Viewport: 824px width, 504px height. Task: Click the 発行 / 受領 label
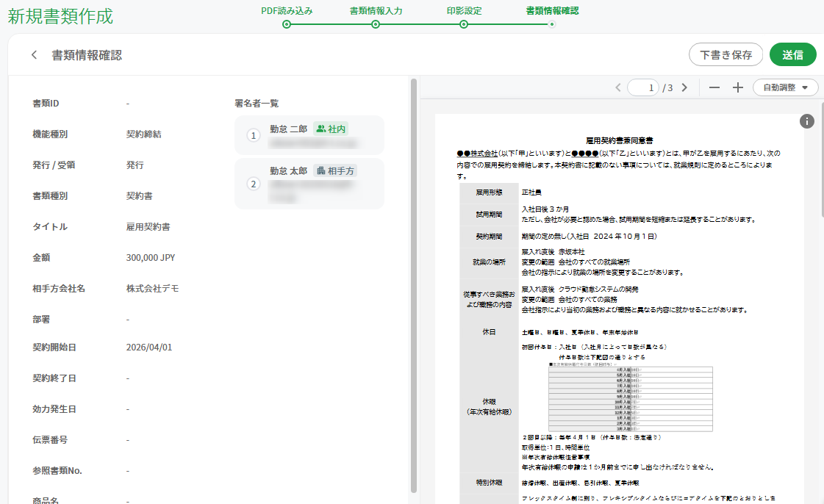click(54, 165)
